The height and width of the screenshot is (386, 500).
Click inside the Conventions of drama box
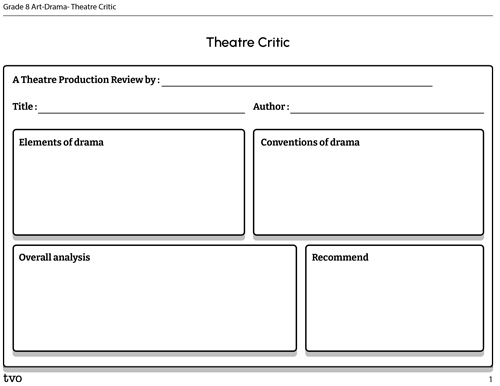click(368, 182)
